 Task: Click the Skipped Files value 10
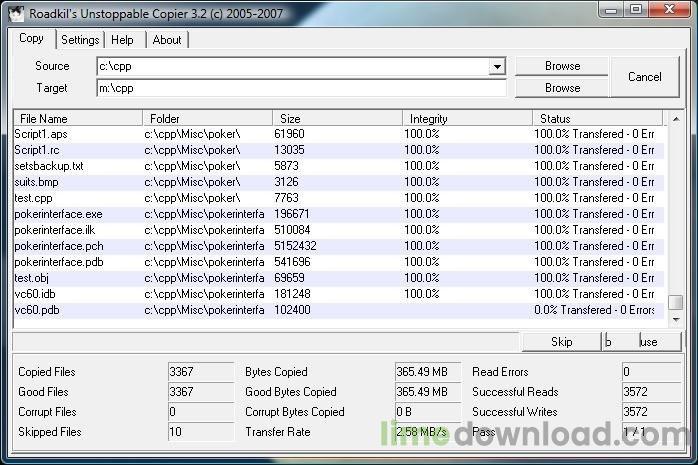click(201, 432)
